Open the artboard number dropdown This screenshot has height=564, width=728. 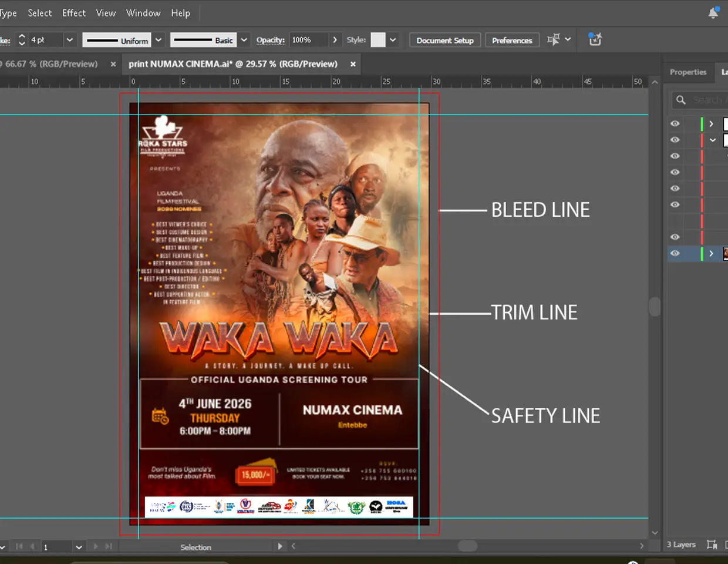coord(79,546)
